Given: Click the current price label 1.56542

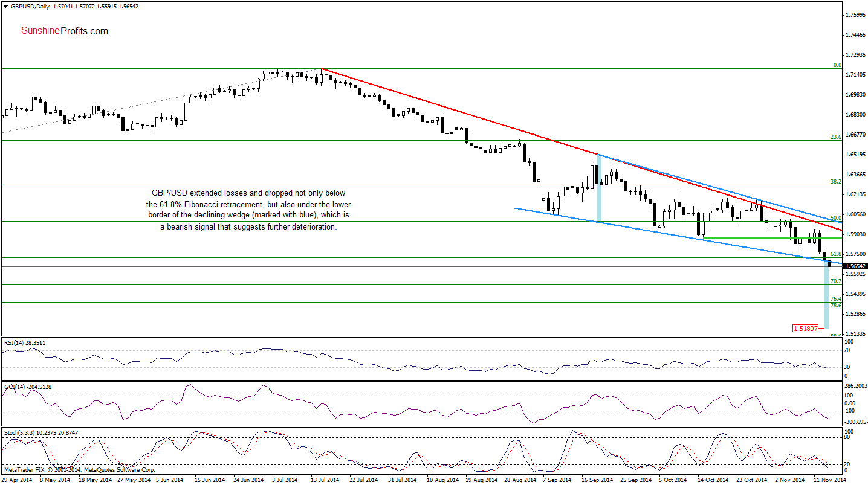Looking at the screenshot, I should [x=857, y=266].
